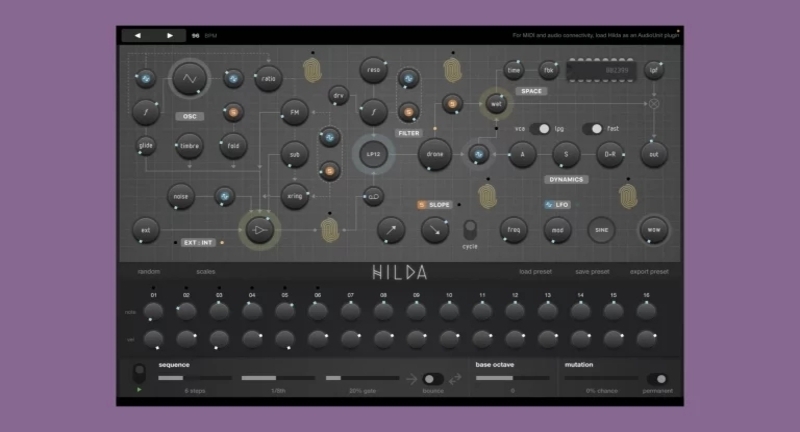Open scales
Screen dimensions: 800x432
click(206, 271)
